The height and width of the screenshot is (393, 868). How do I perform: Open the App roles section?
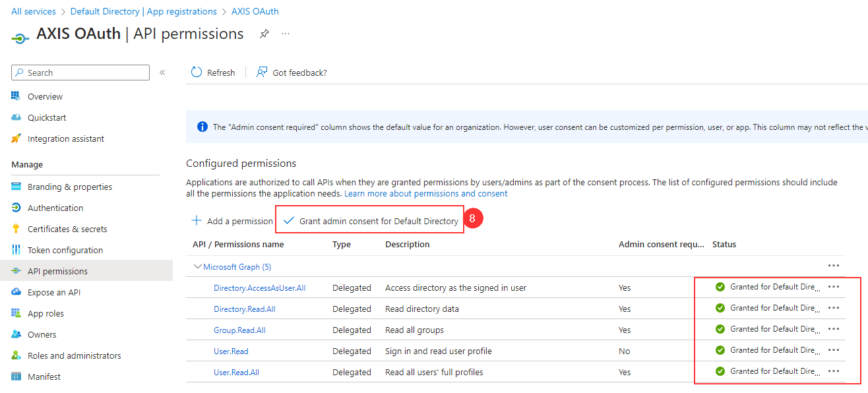(46, 313)
